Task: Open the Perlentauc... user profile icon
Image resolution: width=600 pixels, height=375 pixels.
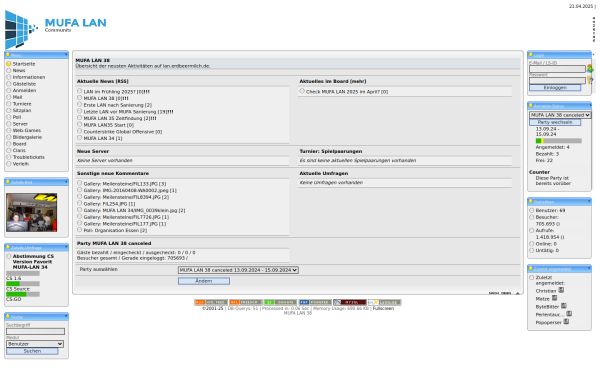Action: coord(569,313)
